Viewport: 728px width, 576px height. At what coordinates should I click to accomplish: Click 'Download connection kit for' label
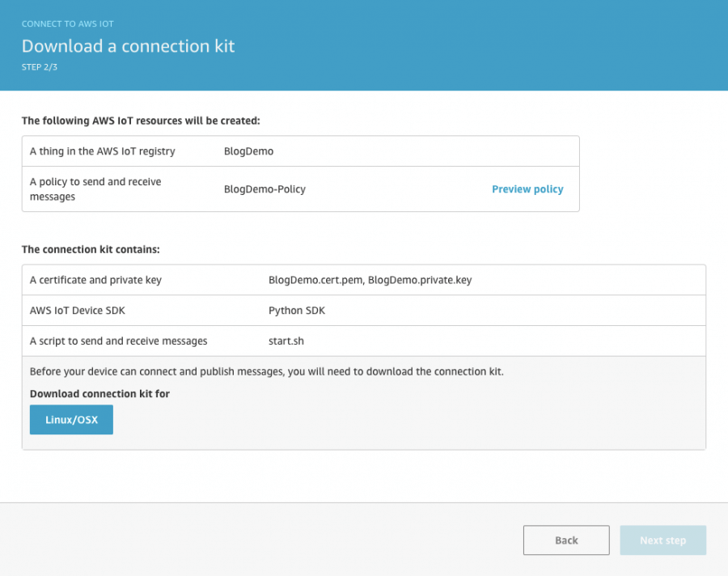tap(99, 394)
